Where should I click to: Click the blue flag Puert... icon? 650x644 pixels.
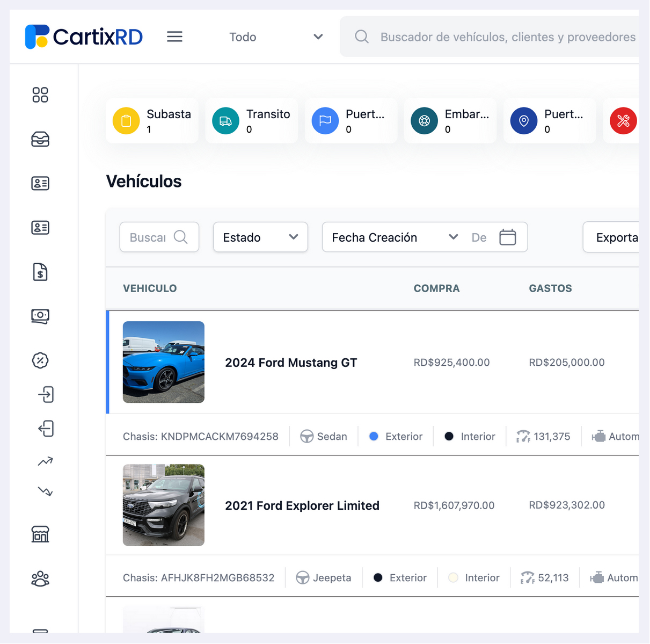(325, 121)
